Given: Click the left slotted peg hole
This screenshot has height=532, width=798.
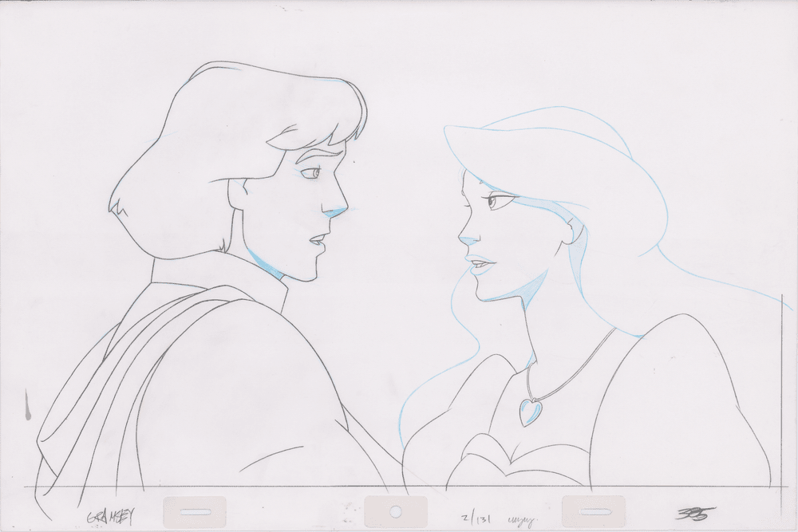Looking at the screenshot, I should tap(195, 512).
